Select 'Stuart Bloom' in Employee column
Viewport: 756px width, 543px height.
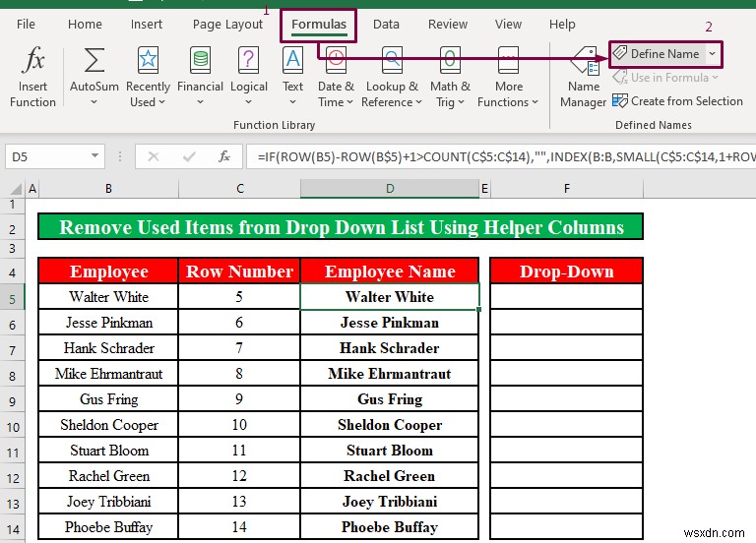pyautogui.click(x=108, y=450)
